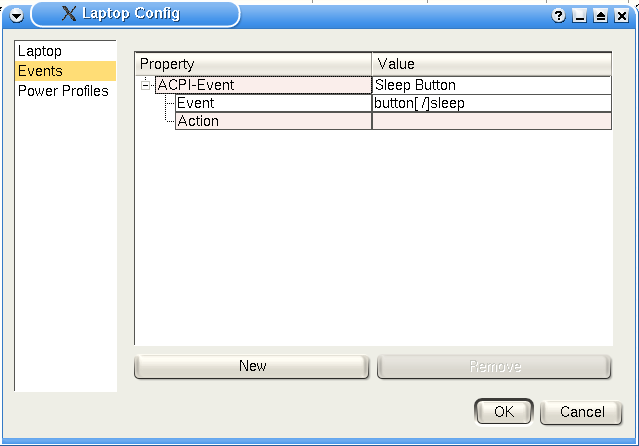Click the X application icon in title bar
This screenshot has height=446, width=639.
pos(69,13)
